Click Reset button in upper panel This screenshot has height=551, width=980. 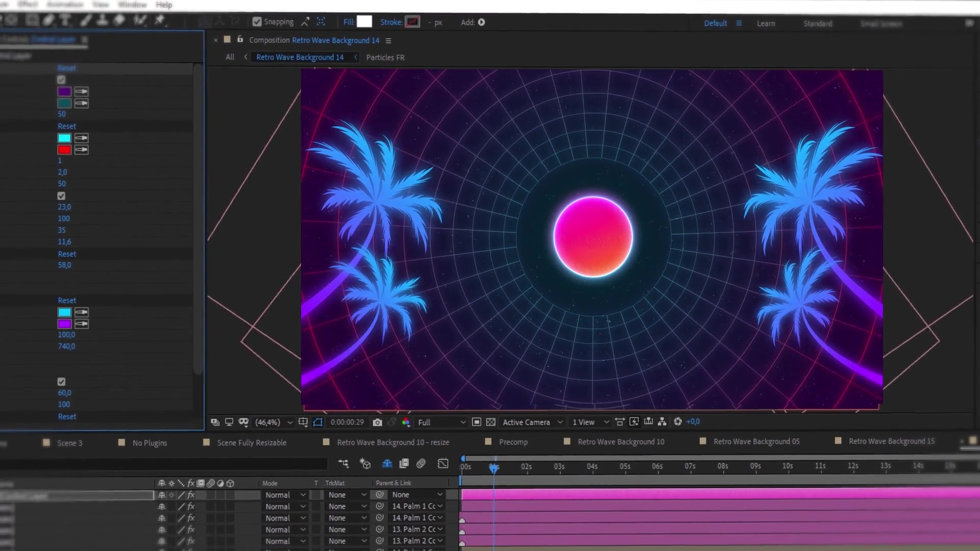click(x=67, y=67)
